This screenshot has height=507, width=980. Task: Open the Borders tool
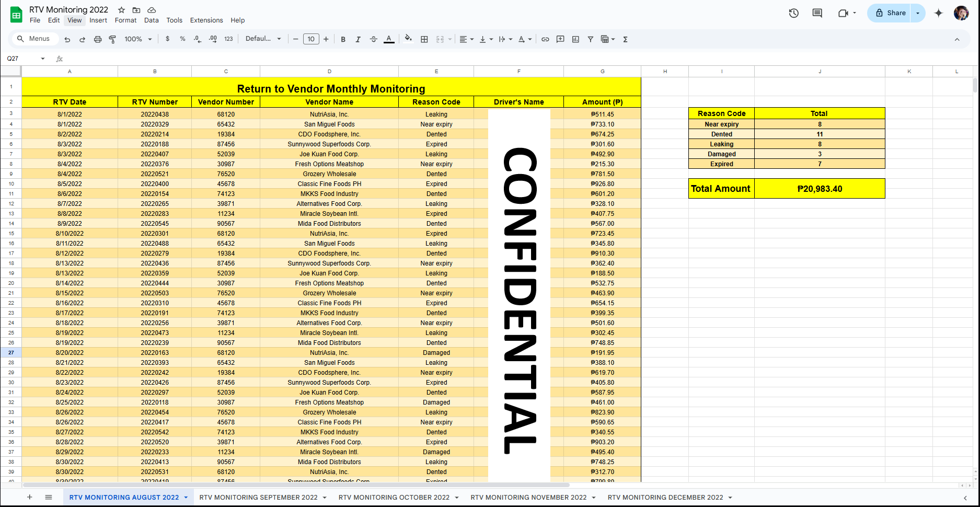[424, 39]
